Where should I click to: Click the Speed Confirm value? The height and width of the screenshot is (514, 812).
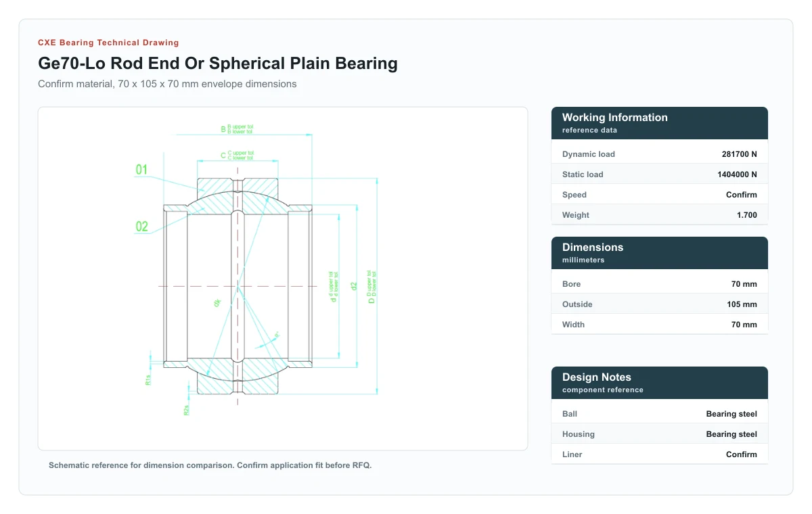click(742, 195)
